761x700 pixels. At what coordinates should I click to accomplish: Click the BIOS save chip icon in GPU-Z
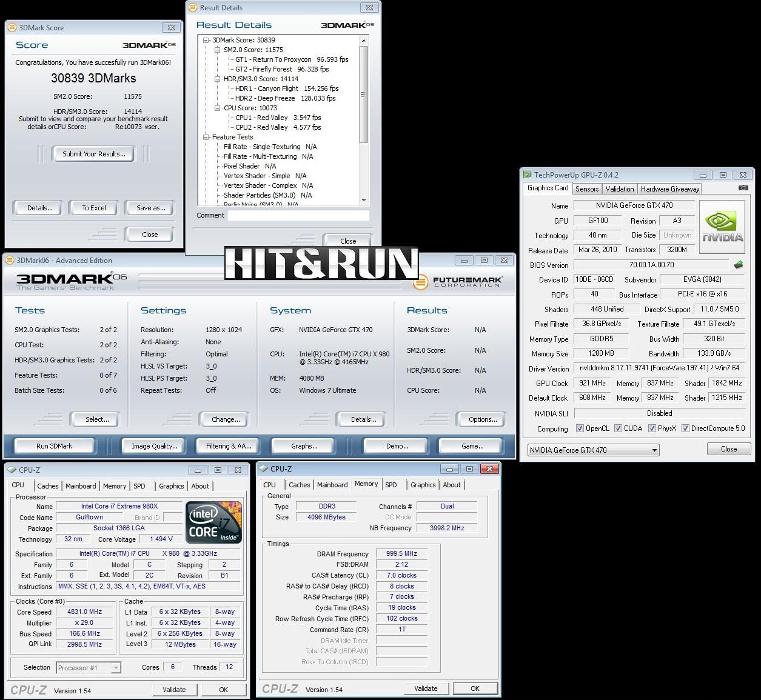(x=739, y=265)
